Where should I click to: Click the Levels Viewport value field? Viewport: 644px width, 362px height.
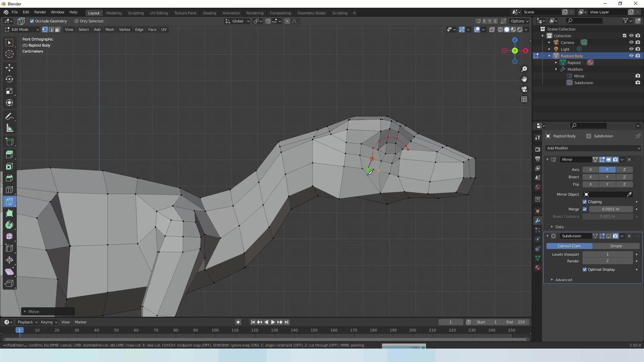607,254
